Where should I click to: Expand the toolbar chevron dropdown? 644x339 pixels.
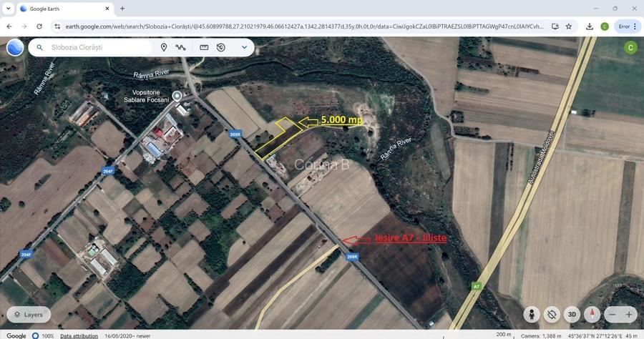(x=244, y=48)
